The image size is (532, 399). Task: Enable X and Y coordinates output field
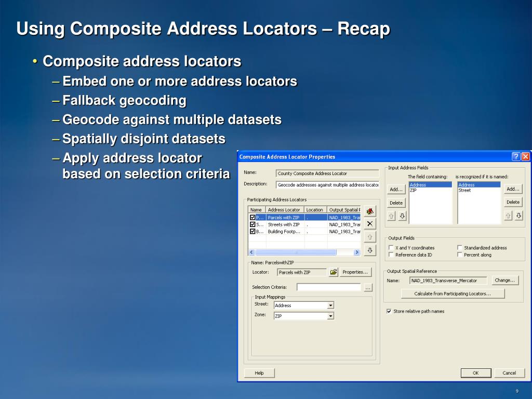click(x=391, y=248)
